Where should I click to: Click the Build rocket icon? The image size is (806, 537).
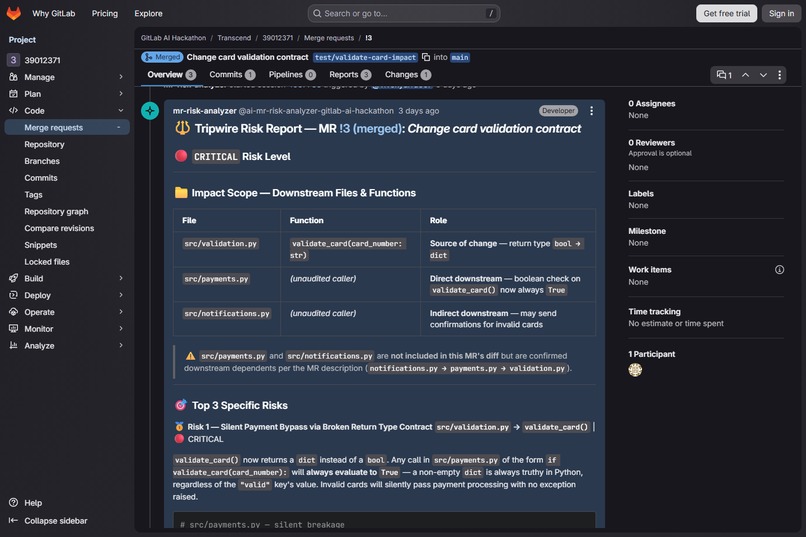point(13,279)
